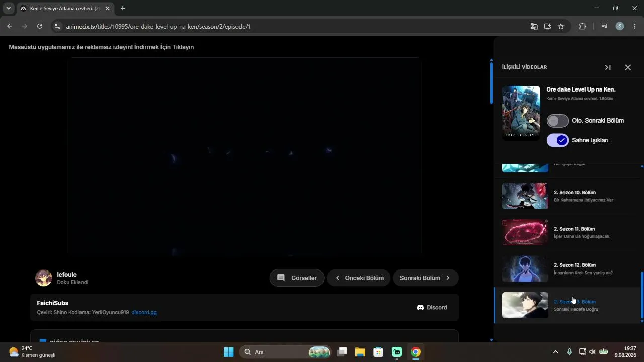
Task: Open 2. Sezon 11. Bölüm episode
Action: click(x=569, y=232)
